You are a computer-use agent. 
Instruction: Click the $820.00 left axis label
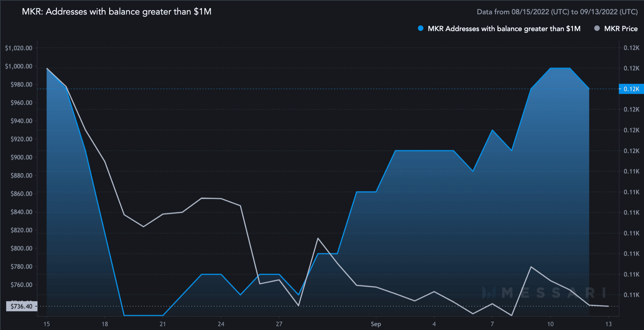point(21,230)
